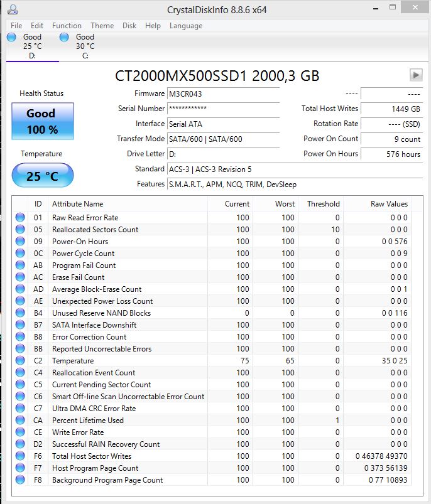The height and width of the screenshot is (504, 431).
Task: Click status orb for Error Correction Count
Action: click(20, 336)
